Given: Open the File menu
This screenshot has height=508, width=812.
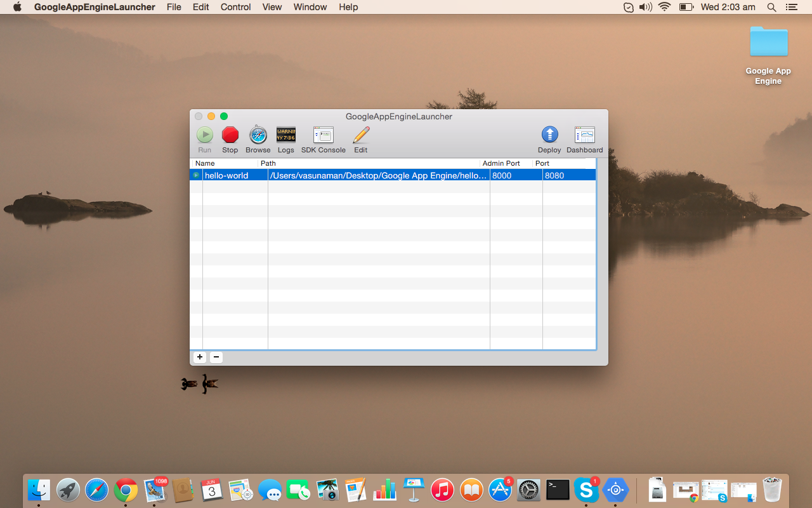Looking at the screenshot, I should click(174, 7).
